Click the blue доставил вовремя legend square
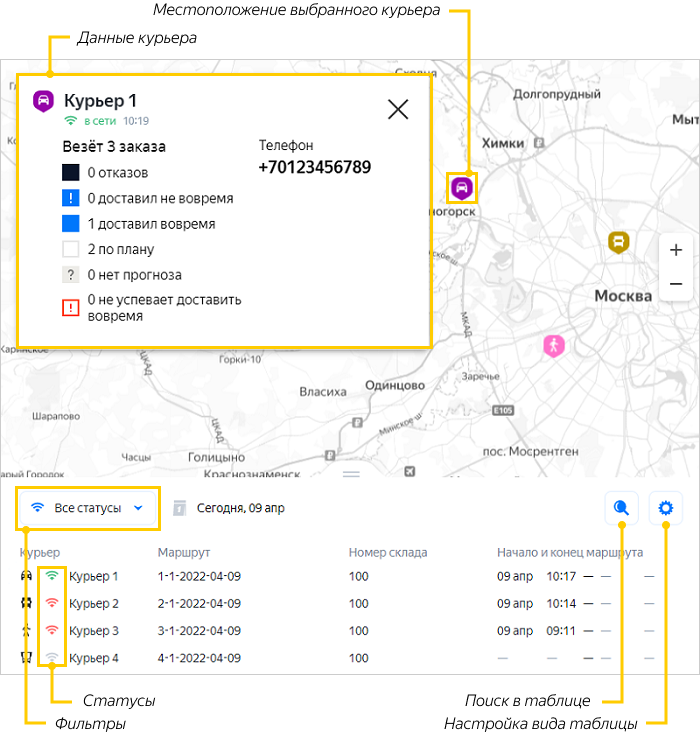Viewport: 700px width, 733px height. (71, 224)
